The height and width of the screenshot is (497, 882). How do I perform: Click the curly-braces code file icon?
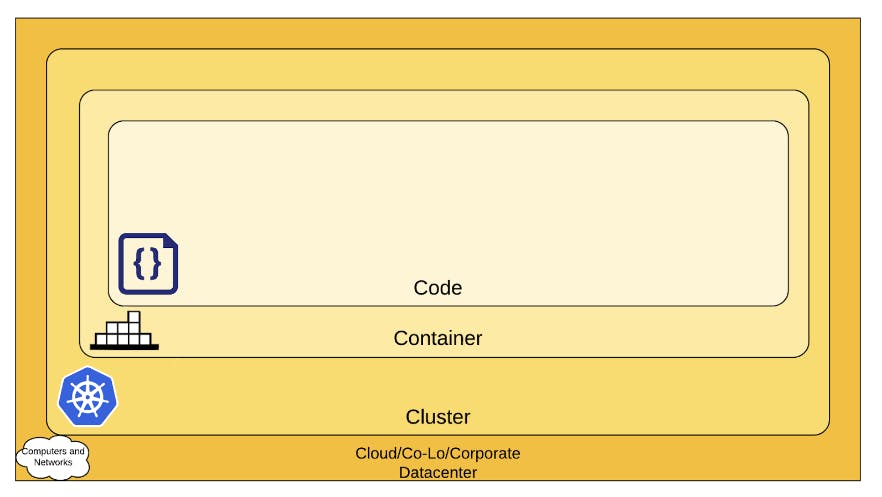(148, 263)
